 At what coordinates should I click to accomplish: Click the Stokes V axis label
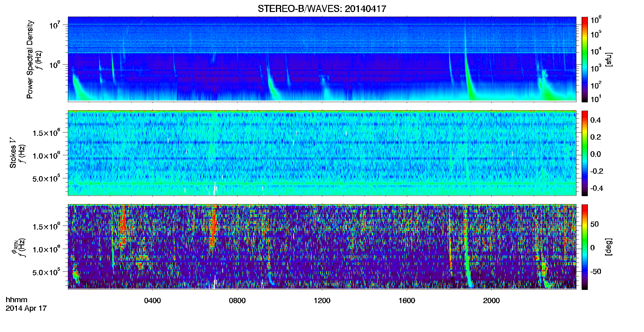[x=13, y=153]
